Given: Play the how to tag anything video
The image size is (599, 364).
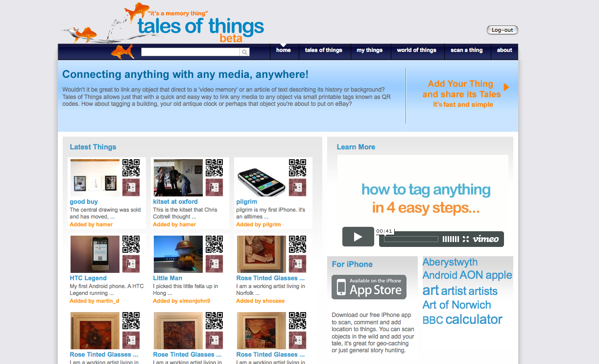Looking at the screenshot, I should [358, 237].
